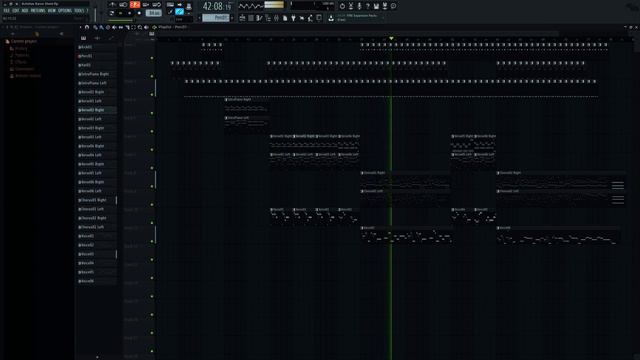Click the arrow right of pattern selector
This screenshot has width=640, height=360.
tap(232, 18)
